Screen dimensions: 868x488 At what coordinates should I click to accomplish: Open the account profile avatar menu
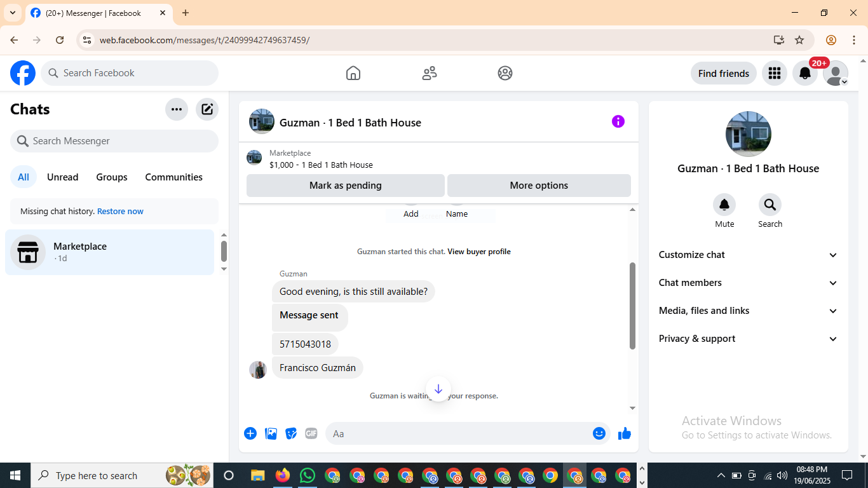[x=836, y=73]
